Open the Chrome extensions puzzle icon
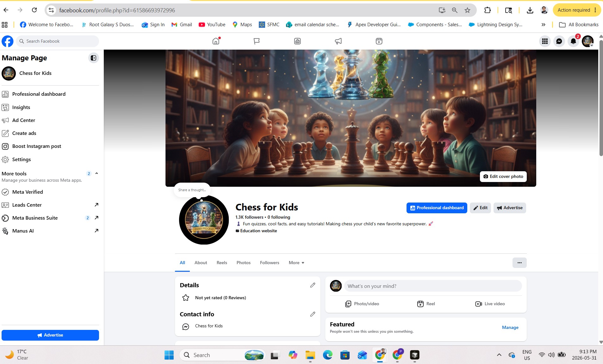603x364 pixels. click(x=488, y=10)
